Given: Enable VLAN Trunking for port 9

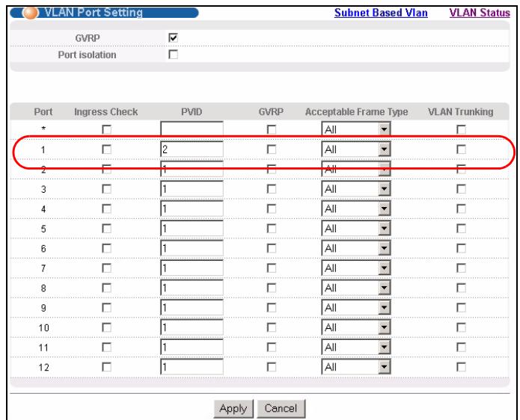Looking at the screenshot, I should pyautogui.click(x=461, y=308).
